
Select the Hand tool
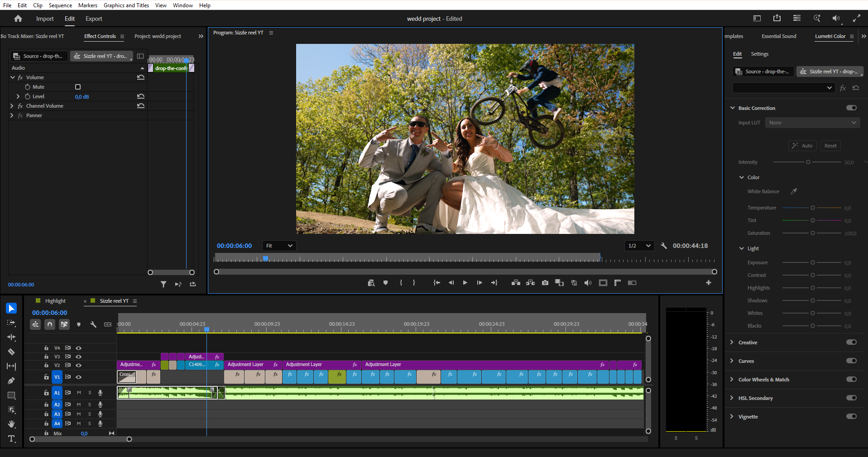(x=11, y=424)
